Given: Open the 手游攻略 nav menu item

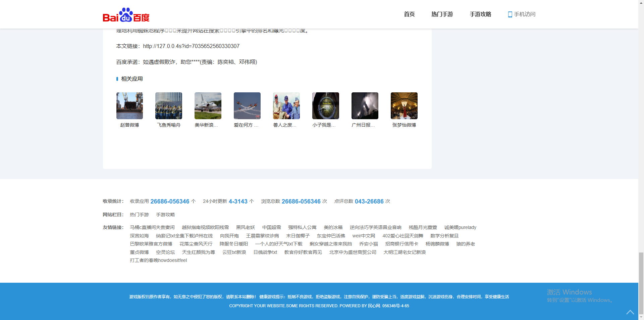Looking at the screenshot, I should click(x=480, y=14).
